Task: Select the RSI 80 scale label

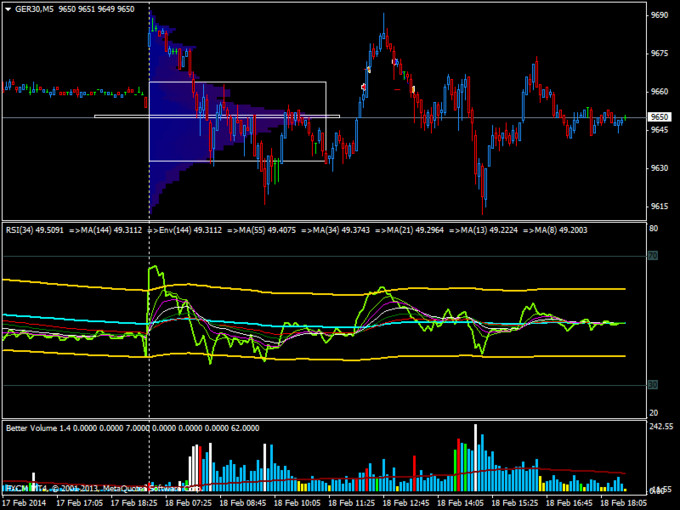Action: tap(653, 229)
